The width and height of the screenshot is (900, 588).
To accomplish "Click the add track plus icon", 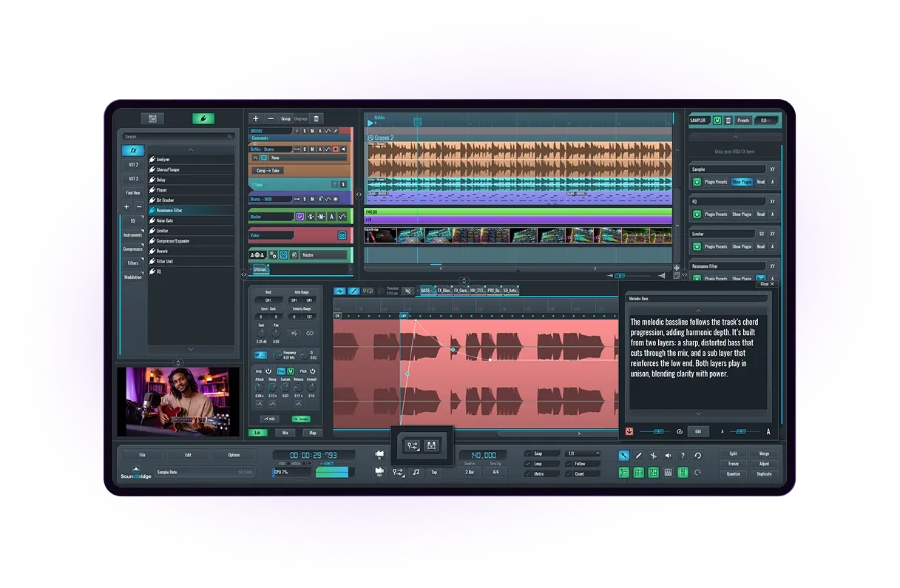I will (x=255, y=118).
